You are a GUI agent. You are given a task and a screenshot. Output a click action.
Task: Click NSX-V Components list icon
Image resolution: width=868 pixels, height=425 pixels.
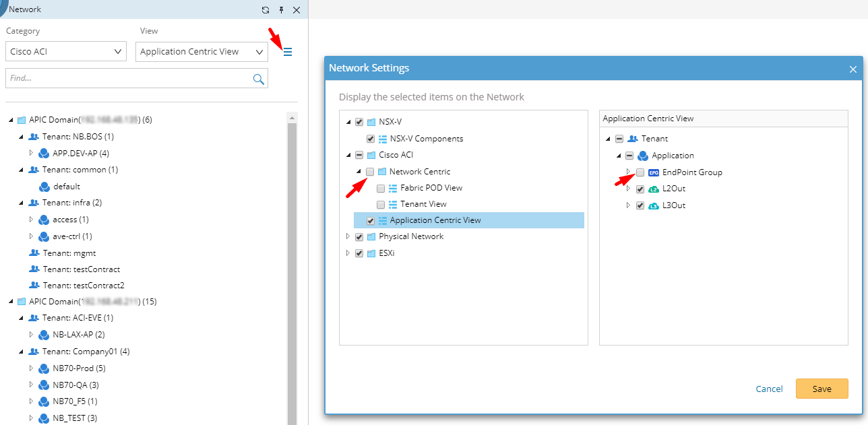click(382, 139)
